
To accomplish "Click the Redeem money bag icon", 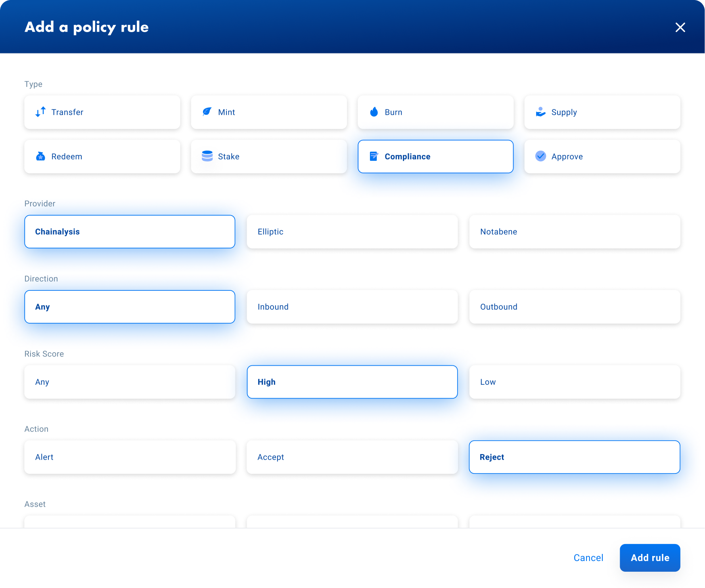I will [40, 156].
